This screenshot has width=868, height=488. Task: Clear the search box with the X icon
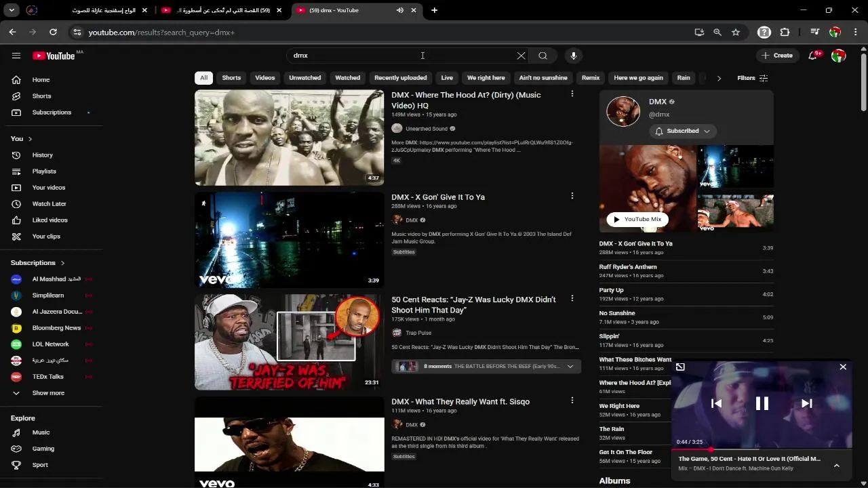click(521, 56)
